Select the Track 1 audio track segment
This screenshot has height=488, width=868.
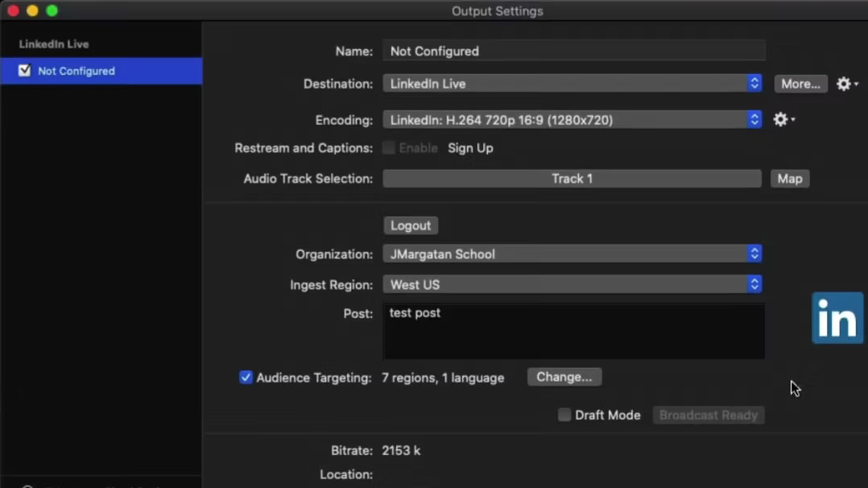tap(572, 178)
